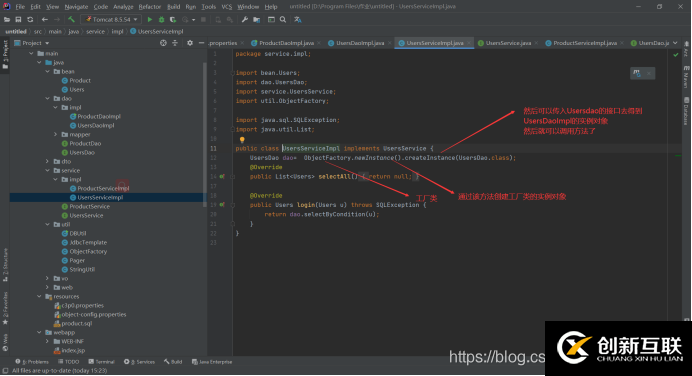Click the translate icon in toolbar
The width and height of the screenshot is (692, 376).
point(298,19)
